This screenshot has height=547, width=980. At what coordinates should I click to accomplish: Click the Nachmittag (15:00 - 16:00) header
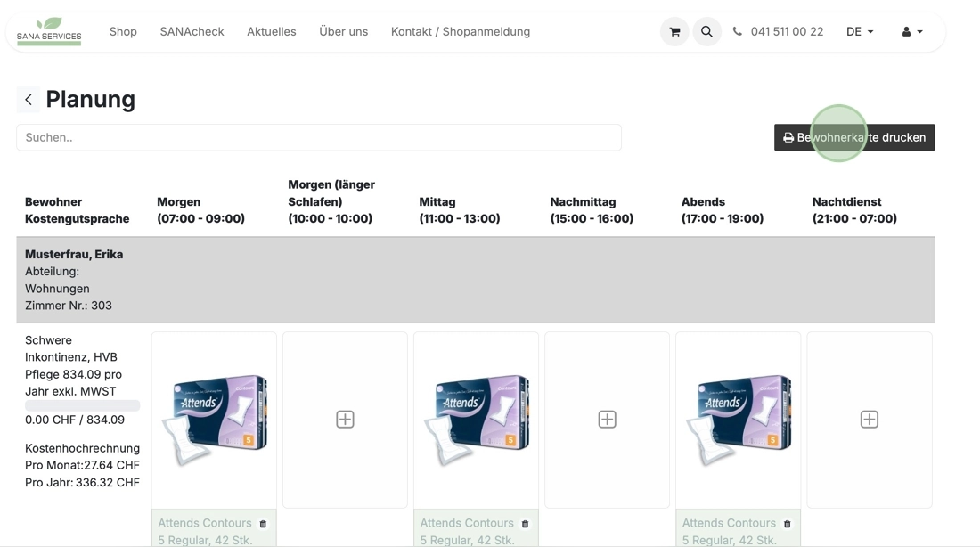coord(592,210)
